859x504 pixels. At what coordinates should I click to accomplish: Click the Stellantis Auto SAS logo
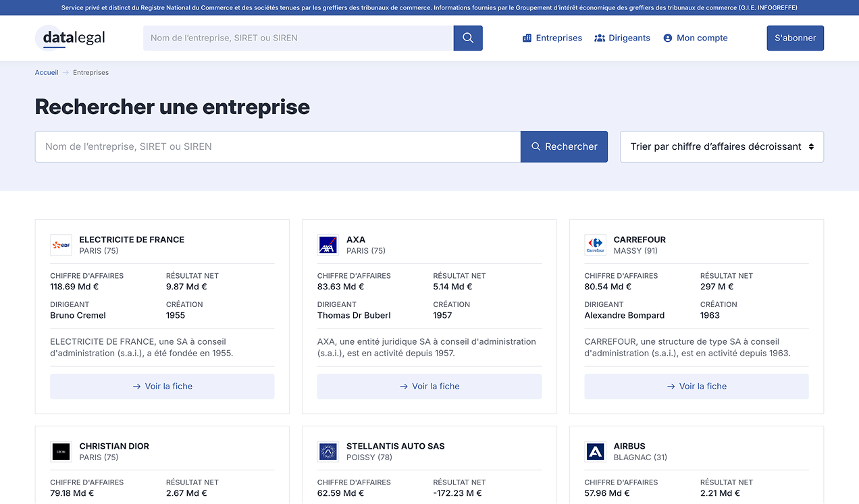coord(328,451)
